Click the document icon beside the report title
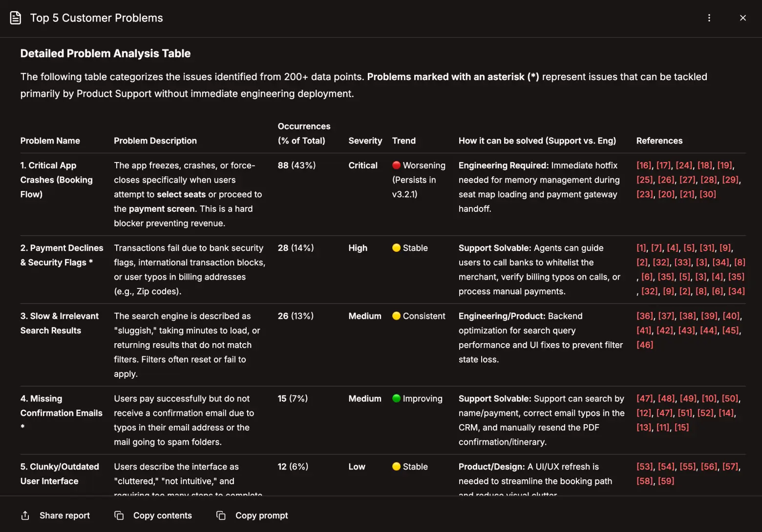Image resolution: width=762 pixels, height=532 pixels. coord(15,18)
